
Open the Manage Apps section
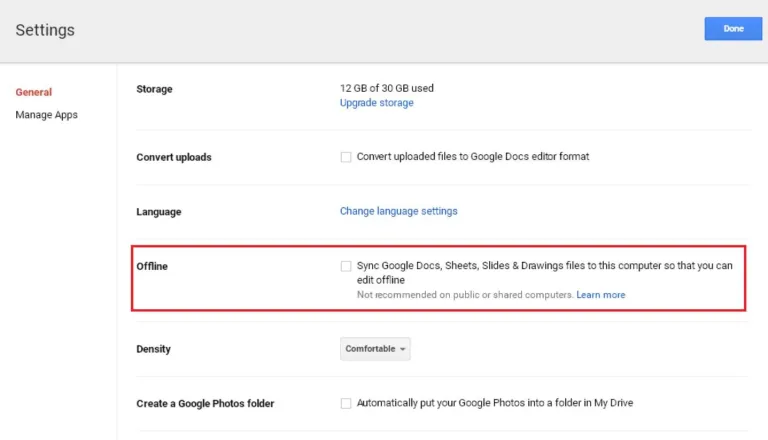tap(47, 115)
